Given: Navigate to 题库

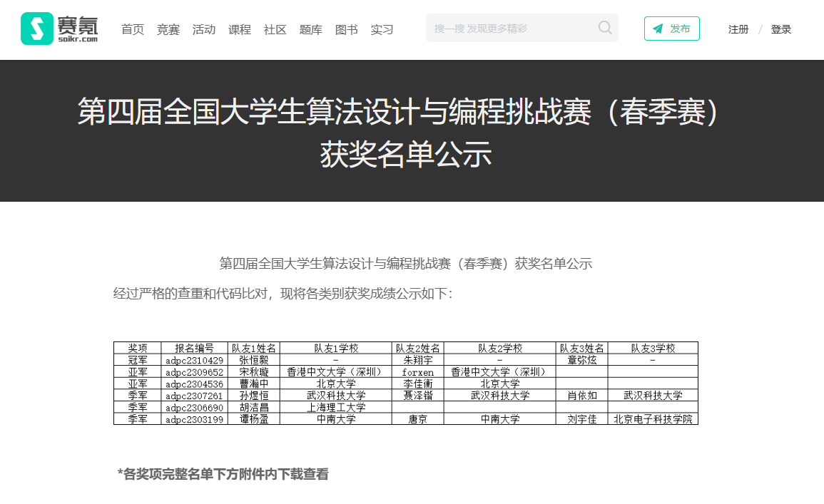Looking at the screenshot, I should tap(311, 29).
